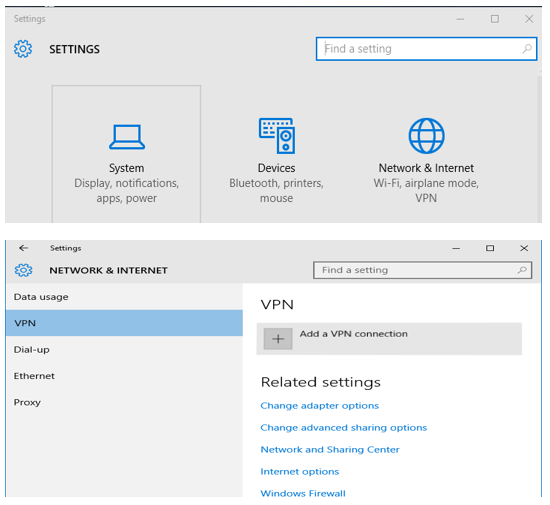Open Change advanced sharing options link
The image size is (550, 505).
[x=343, y=428]
